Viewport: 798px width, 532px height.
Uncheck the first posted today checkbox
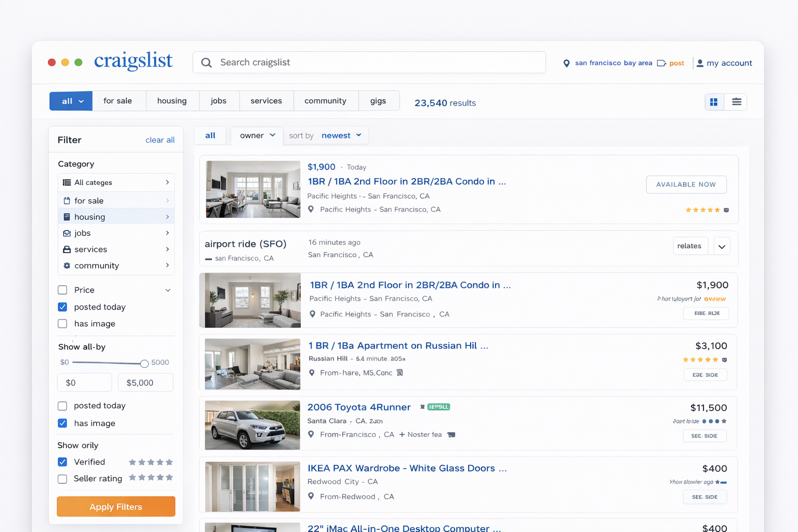click(62, 307)
